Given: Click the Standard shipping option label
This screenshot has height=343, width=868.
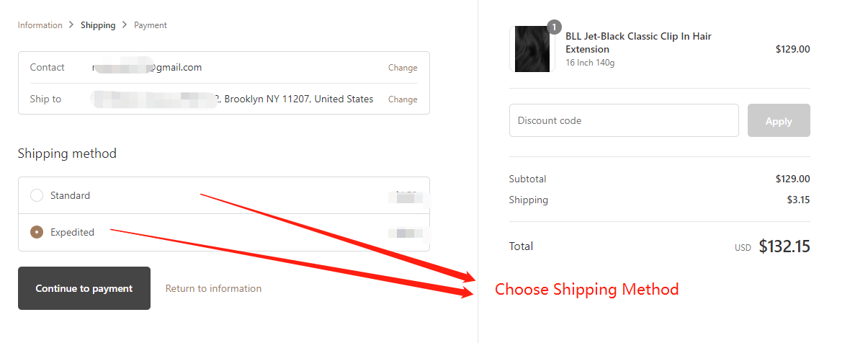Looking at the screenshot, I should click(x=70, y=195).
